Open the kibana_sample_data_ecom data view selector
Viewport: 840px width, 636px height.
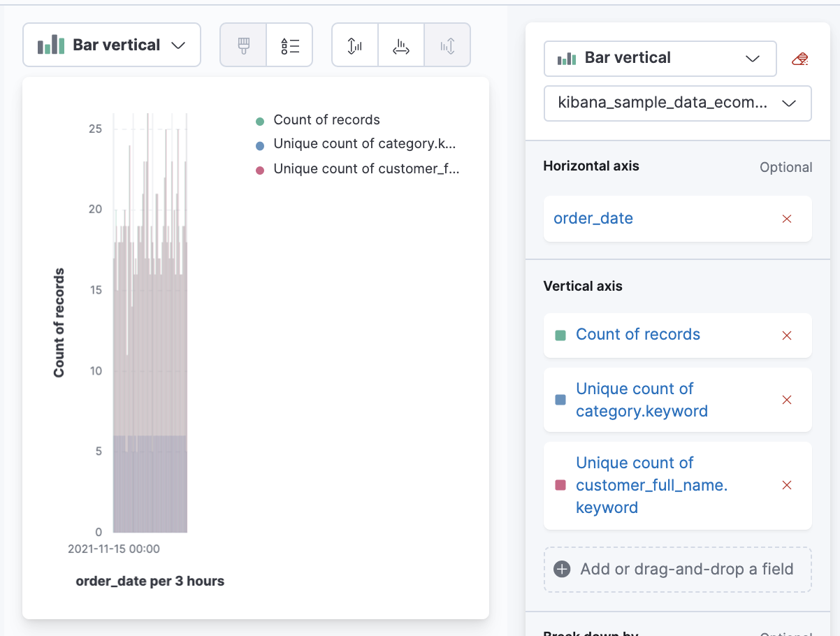(676, 103)
